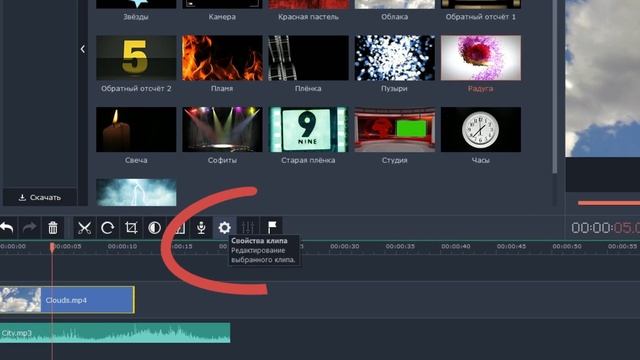The image size is (640, 360).
Task: Delete the selected clip with trash icon
Action: [53, 227]
